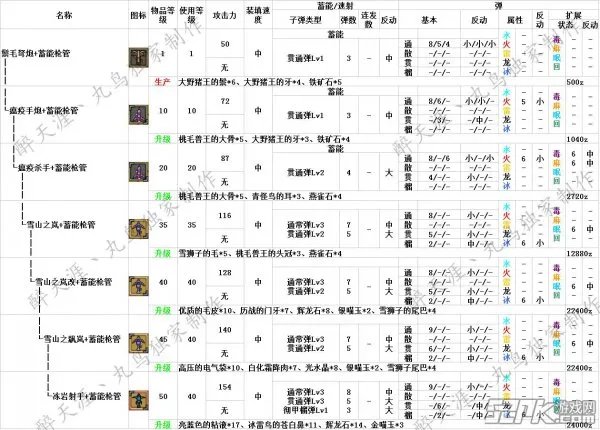The image size is (600, 430).
Task: Click recoil value 小/小/小 in first row
Action: coord(479,44)
